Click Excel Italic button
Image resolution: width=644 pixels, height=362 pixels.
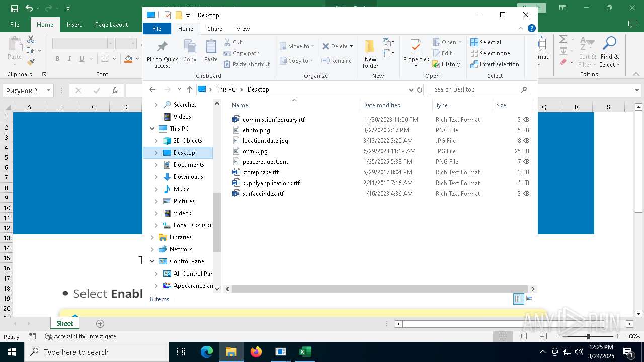tap(69, 59)
